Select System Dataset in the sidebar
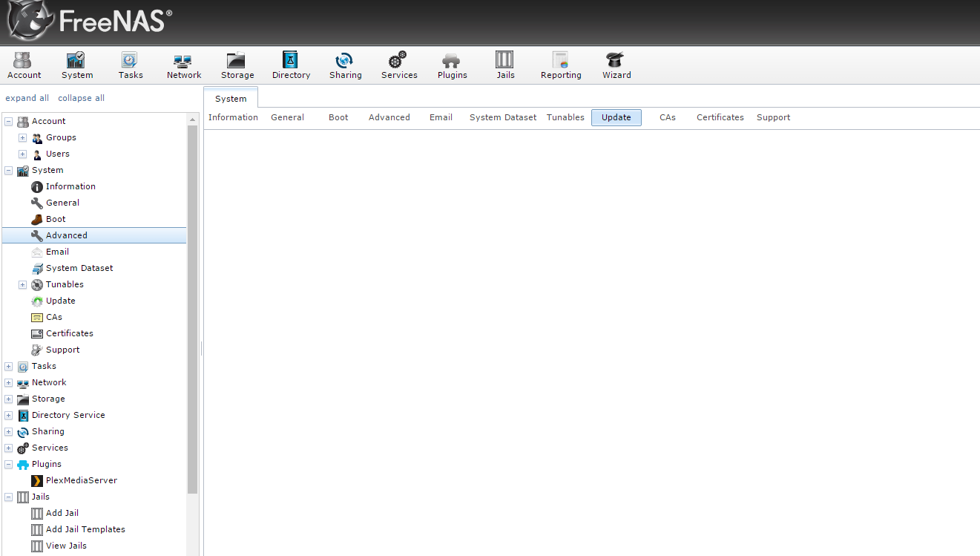This screenshot has height=556, width=980. pos(79,268)
